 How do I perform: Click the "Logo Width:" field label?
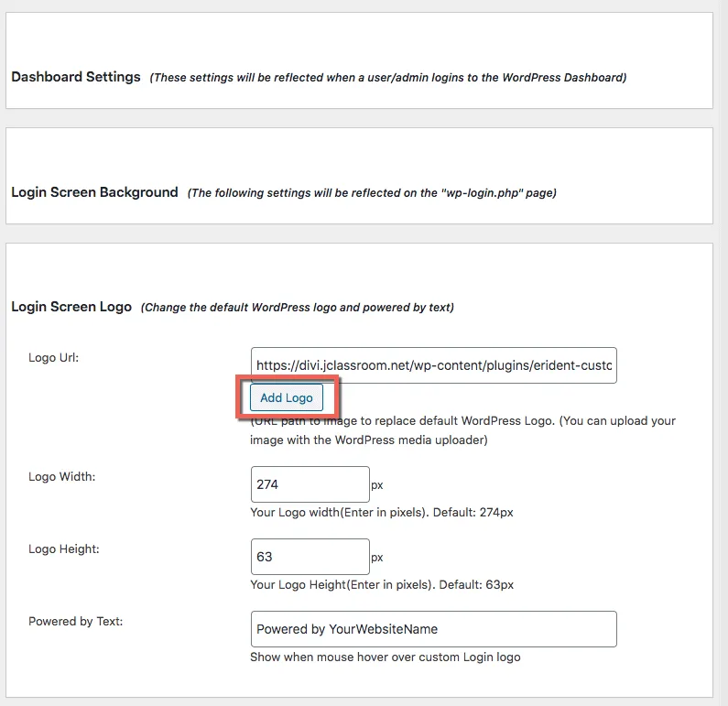[61, 476]
